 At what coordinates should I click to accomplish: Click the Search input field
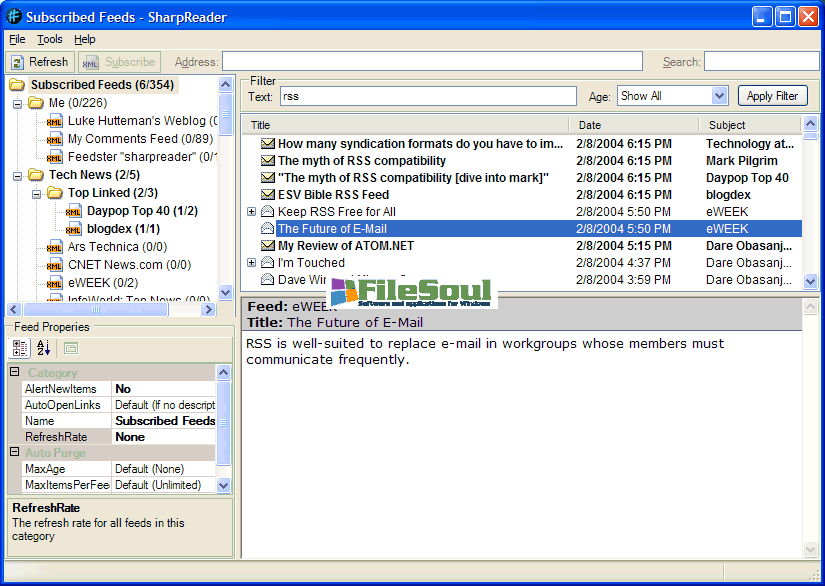(761, 61)
